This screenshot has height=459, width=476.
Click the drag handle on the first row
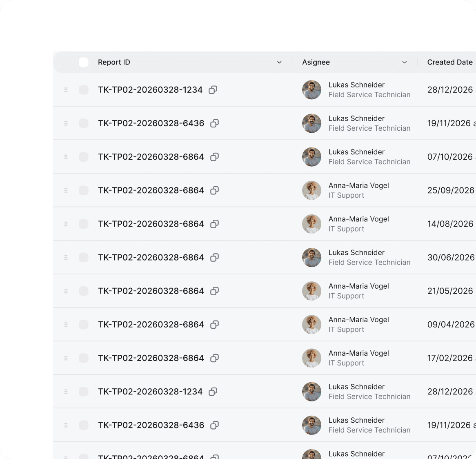[x=66, y=90]
